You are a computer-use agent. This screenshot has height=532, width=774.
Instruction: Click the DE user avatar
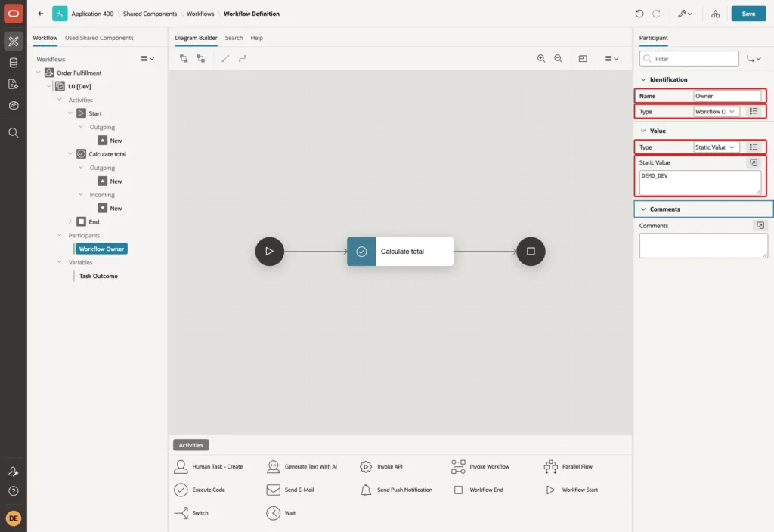point(14,518)
